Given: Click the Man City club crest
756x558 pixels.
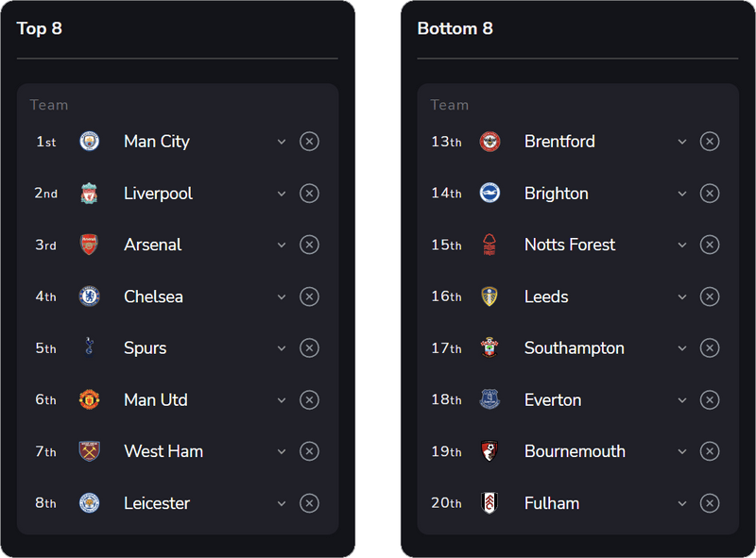Looking at the screenshot, I should (90, 141).
